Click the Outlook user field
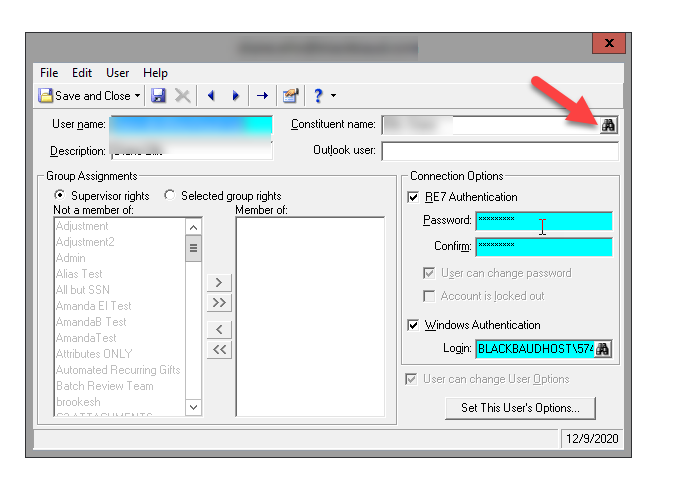 500,151
